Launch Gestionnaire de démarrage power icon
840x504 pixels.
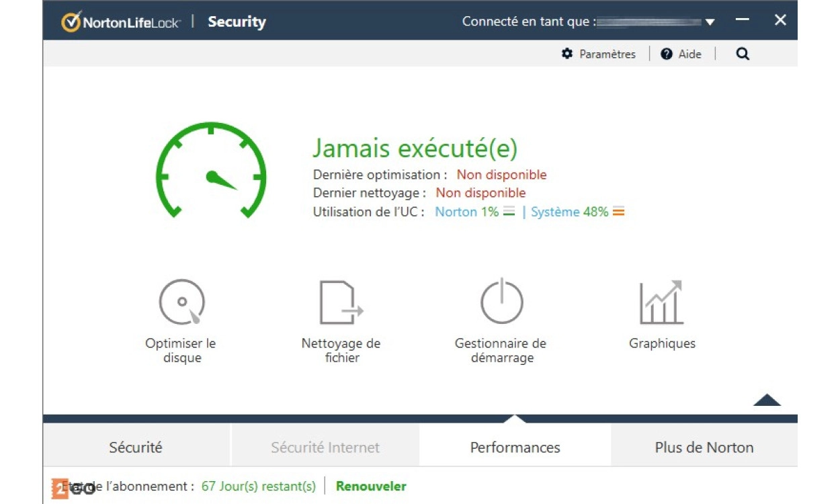coord(501,302)
